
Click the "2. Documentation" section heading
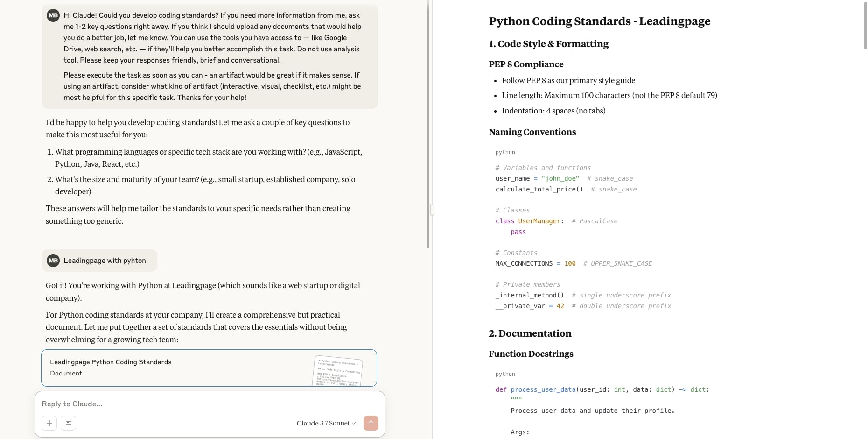click(530, 333)
